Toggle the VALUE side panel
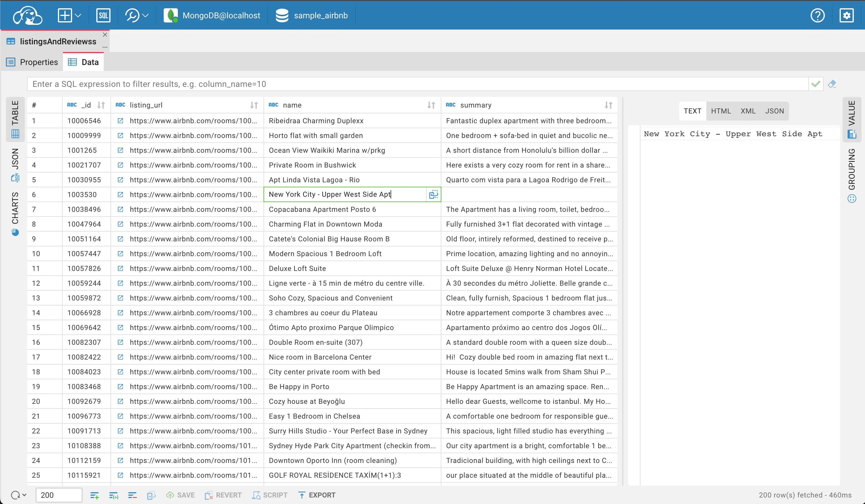 pos(852,119)
